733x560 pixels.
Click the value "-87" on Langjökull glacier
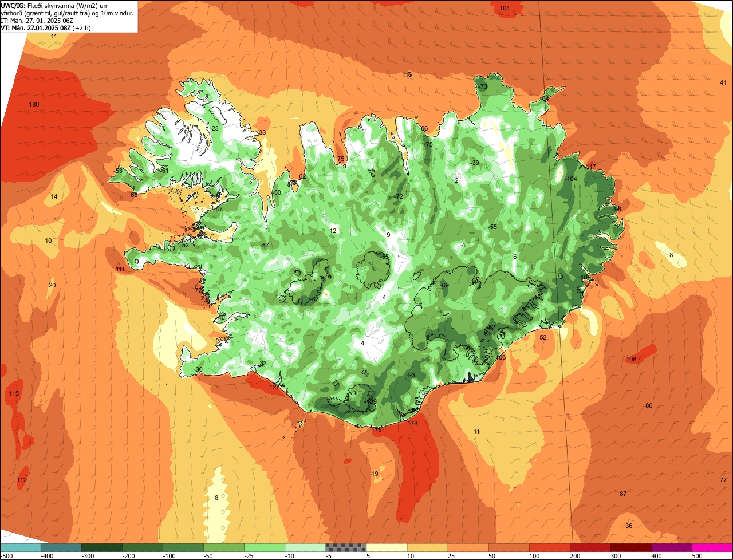(314, 299)
